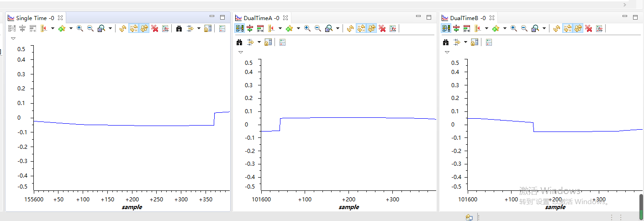This screenshot has height=221, width=644.
Task: Open view menu triangle in Single Time panel
Action: (x=13, y=39)
